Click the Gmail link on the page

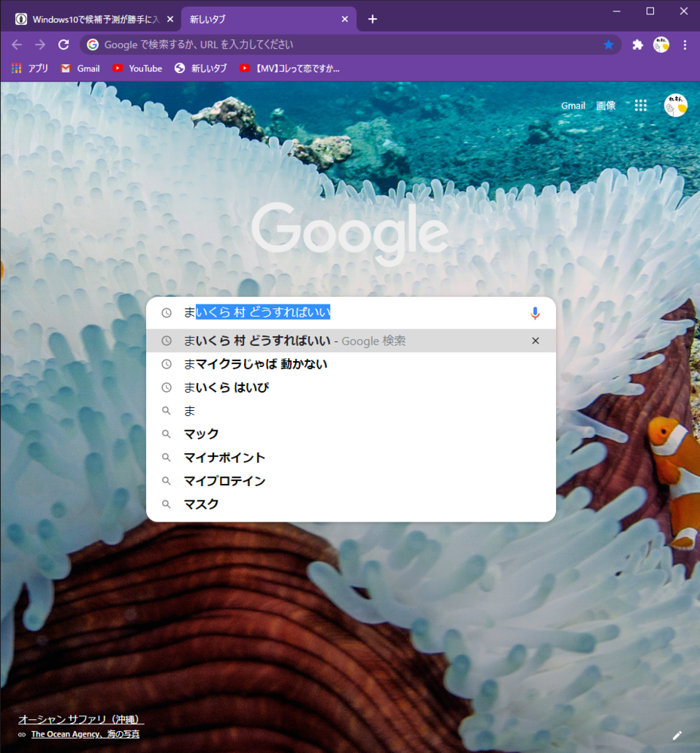(x=573, y=106)
